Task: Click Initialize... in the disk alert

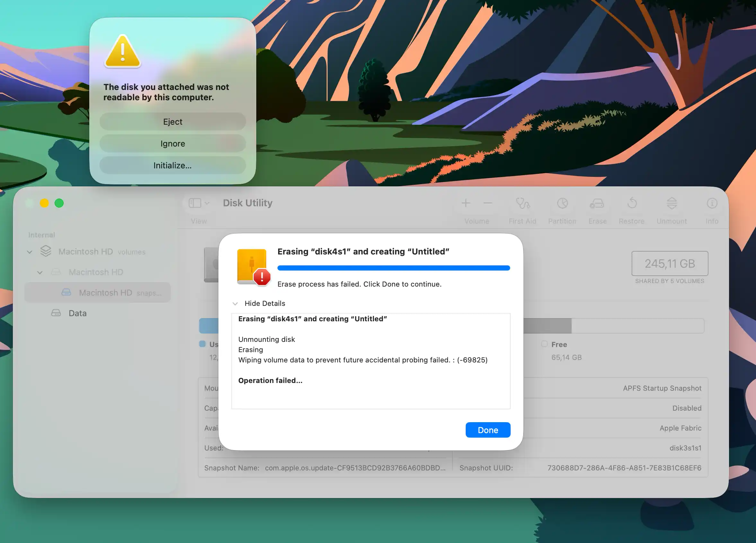Action: pos(172,165)
